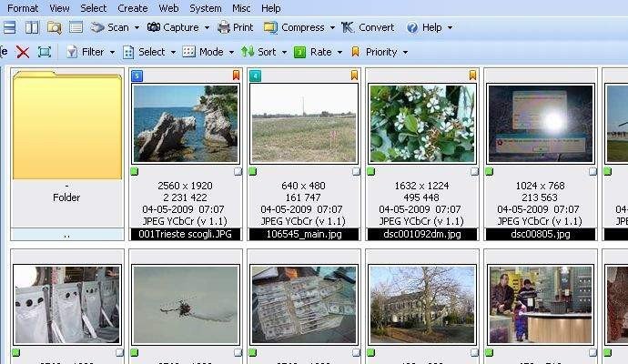Expand the Sort dropdown arrow
This screenshot has width=628, height=364.
point(284,53)
